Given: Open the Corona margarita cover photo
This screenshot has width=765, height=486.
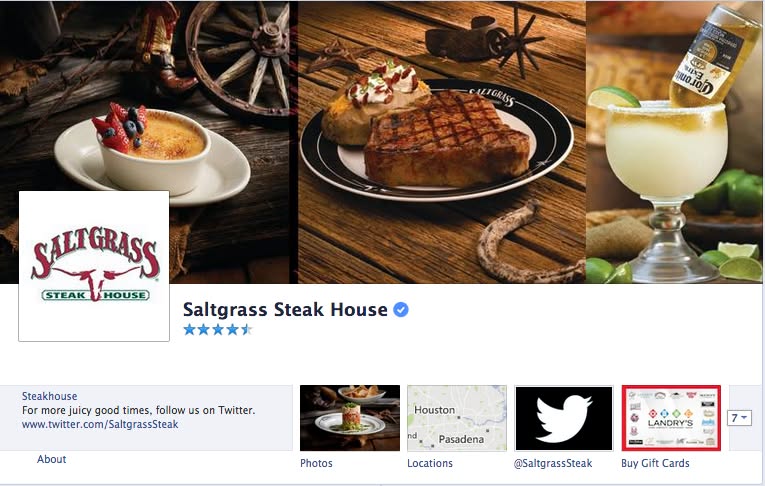Looking at the screenshot, I should [x=674, y=142].
